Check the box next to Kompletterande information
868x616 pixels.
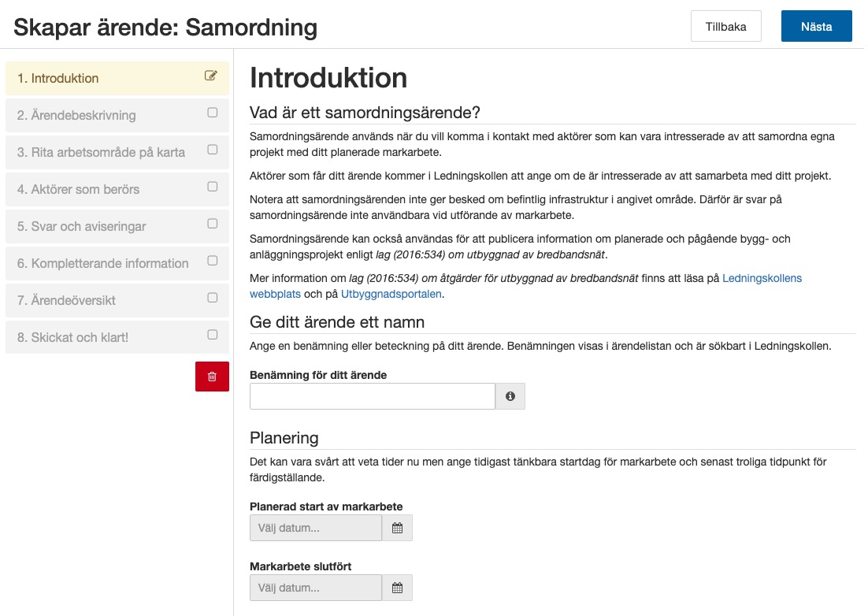click(x=211, y=261)
